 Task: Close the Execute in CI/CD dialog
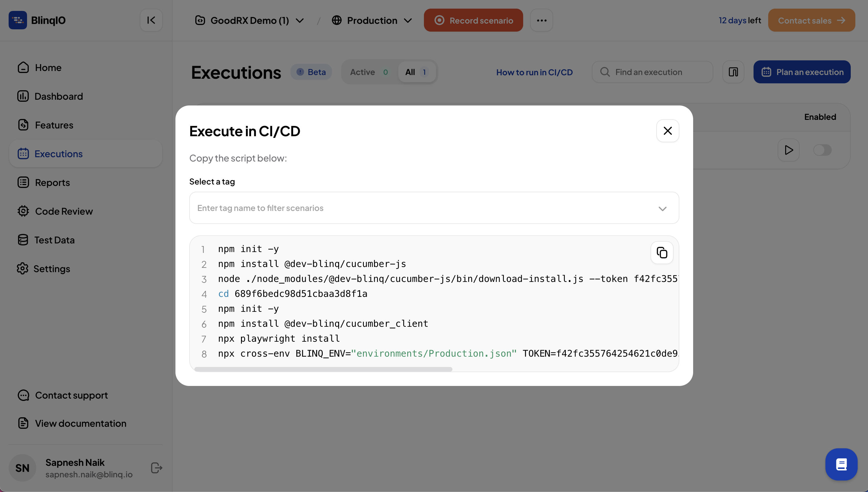click(668, 131)
